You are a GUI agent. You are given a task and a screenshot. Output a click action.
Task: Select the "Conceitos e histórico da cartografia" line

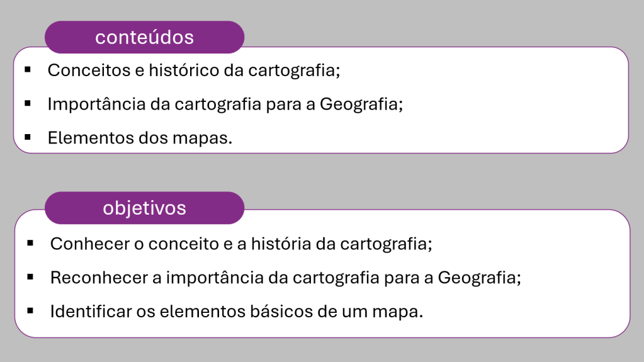(x=194, y=70)
